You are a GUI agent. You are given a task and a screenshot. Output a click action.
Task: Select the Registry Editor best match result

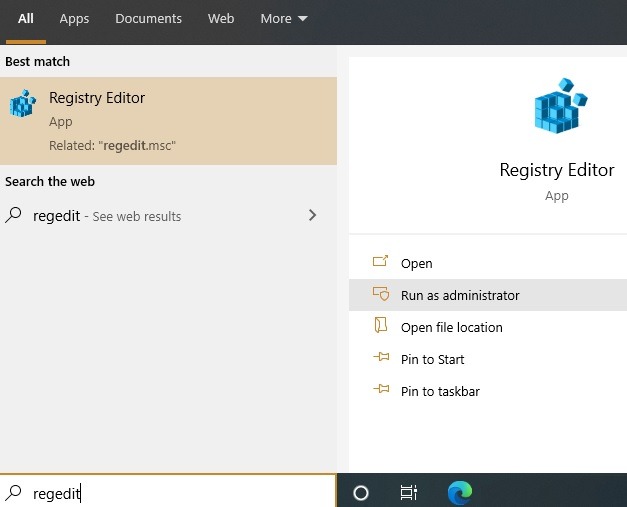[168, 121]
